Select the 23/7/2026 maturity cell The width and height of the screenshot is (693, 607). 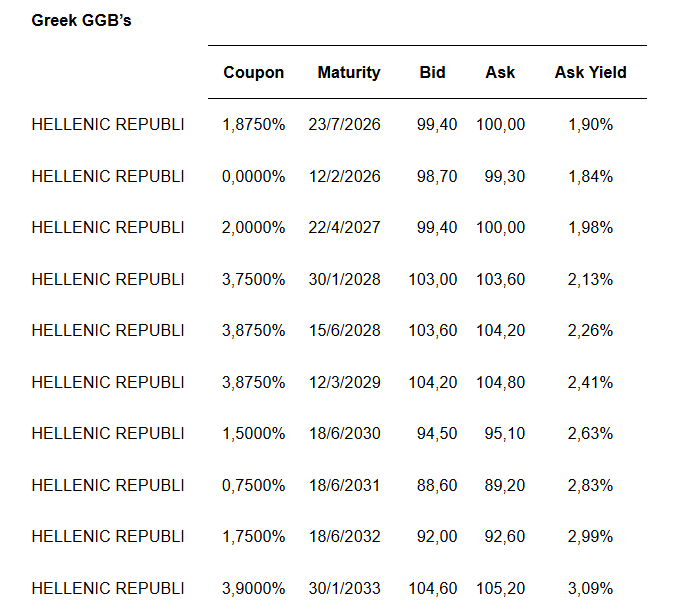344,125
